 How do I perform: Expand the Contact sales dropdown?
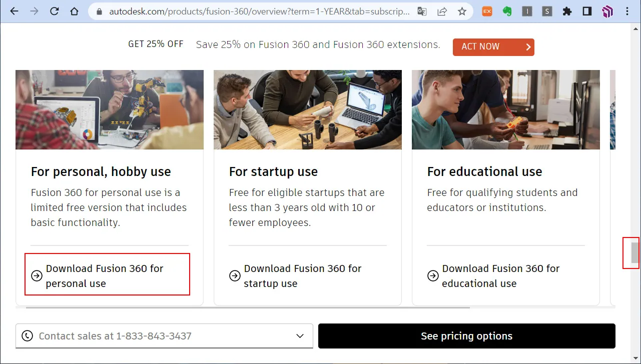[x=300, y=336]
